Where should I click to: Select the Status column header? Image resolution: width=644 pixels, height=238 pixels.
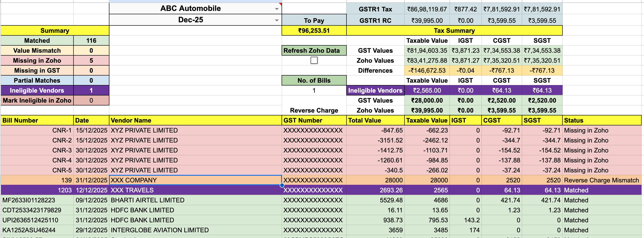click(x=574, y=120)
